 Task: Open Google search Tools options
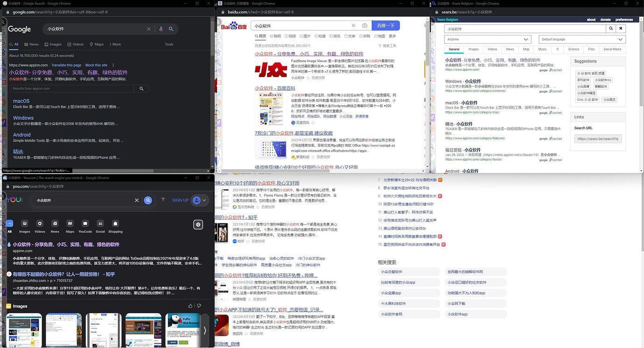click(x=169, y=44)
